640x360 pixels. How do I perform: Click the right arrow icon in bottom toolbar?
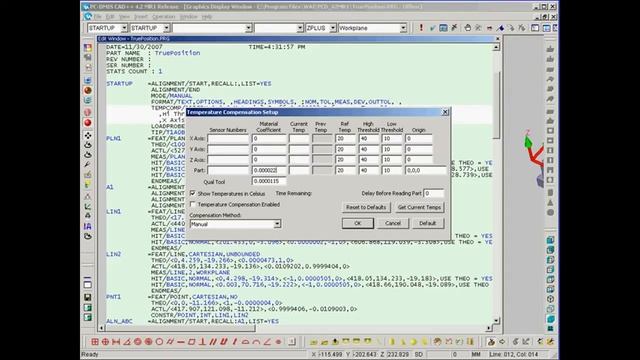(x=502, y=342)
